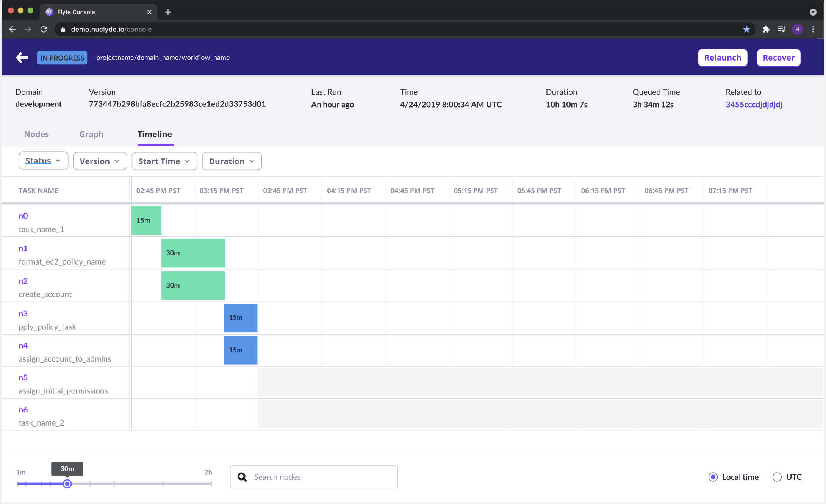This screenshot has width=826, height=504.
Task: Click the Relaunch button
Action: click(722, 57)
